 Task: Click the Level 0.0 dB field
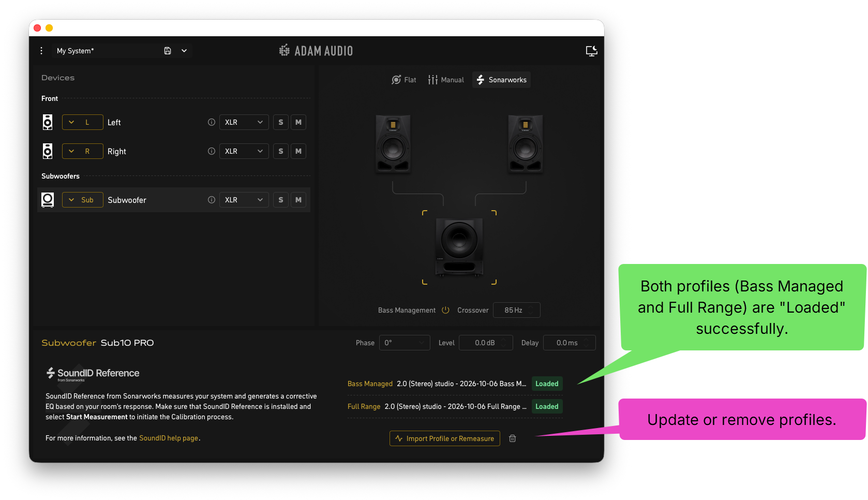tap(486, 343)
